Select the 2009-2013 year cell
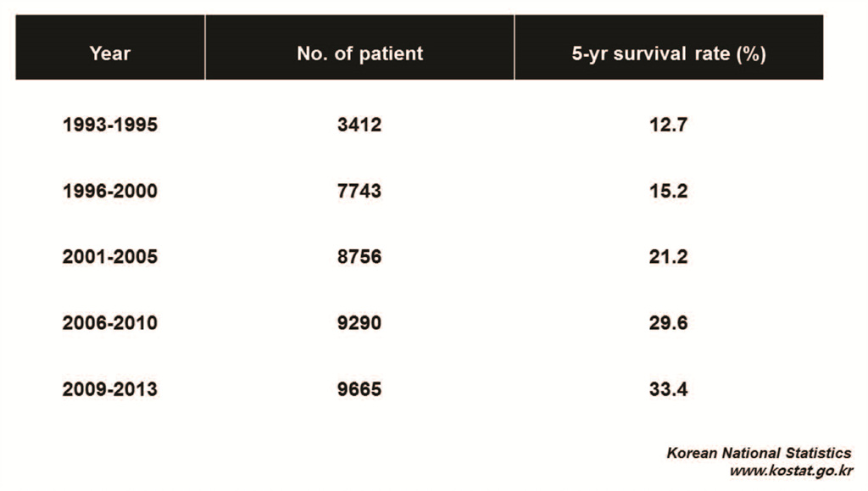 click(x=110, y=389)
